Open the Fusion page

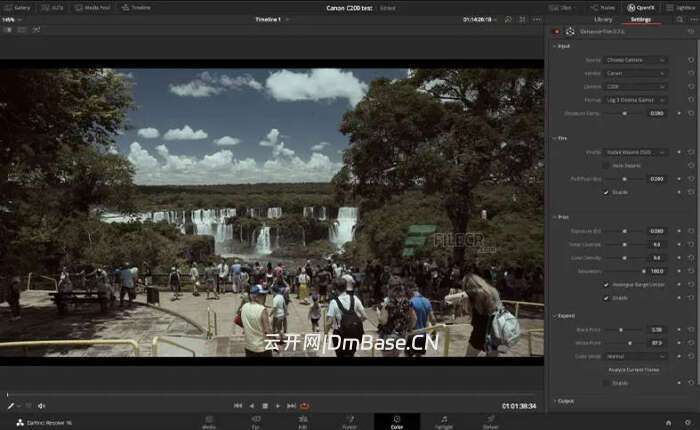tap(350, 422)
